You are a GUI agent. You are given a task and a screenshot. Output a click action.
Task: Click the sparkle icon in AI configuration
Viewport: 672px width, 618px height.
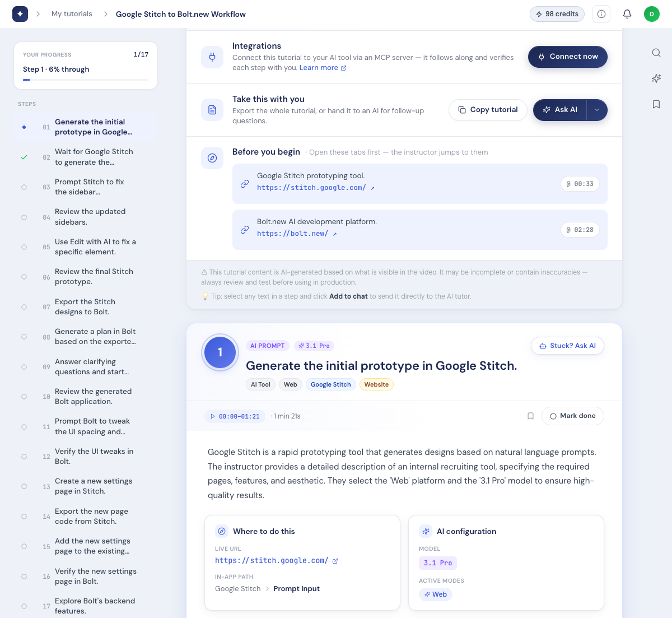426,531
